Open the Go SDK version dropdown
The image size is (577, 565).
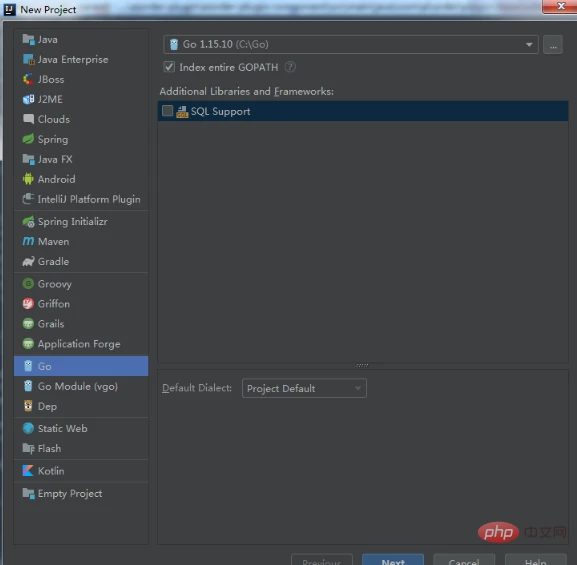click(351, 45)
